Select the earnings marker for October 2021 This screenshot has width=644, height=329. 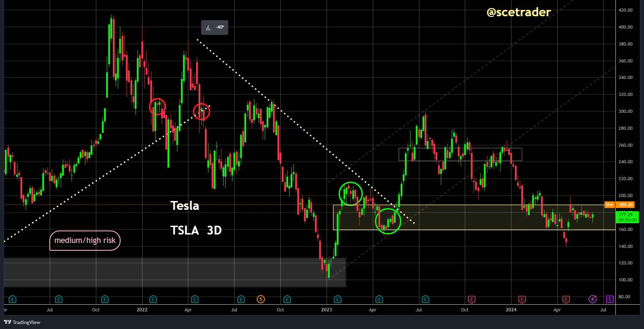pyautogui.click(x=105, y=299)
